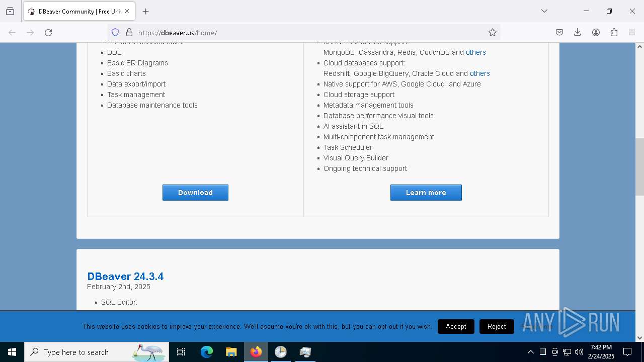Select 'Data export/import' text
This screenshot has height=362, width=644.
[136, 84]
